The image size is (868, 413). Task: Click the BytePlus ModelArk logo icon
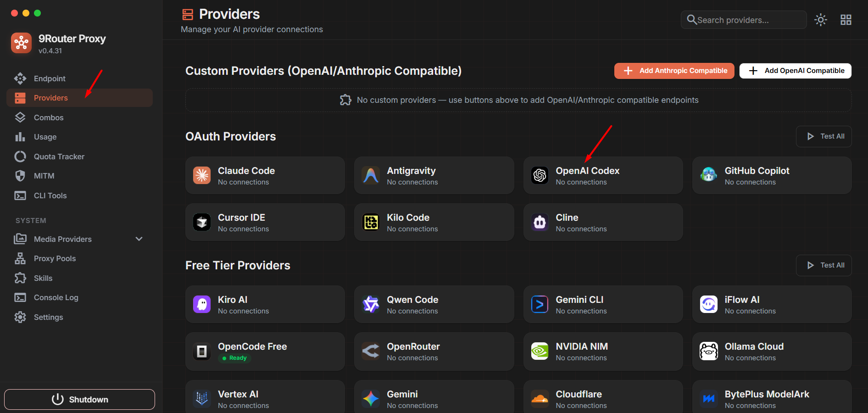pos(709,398)
